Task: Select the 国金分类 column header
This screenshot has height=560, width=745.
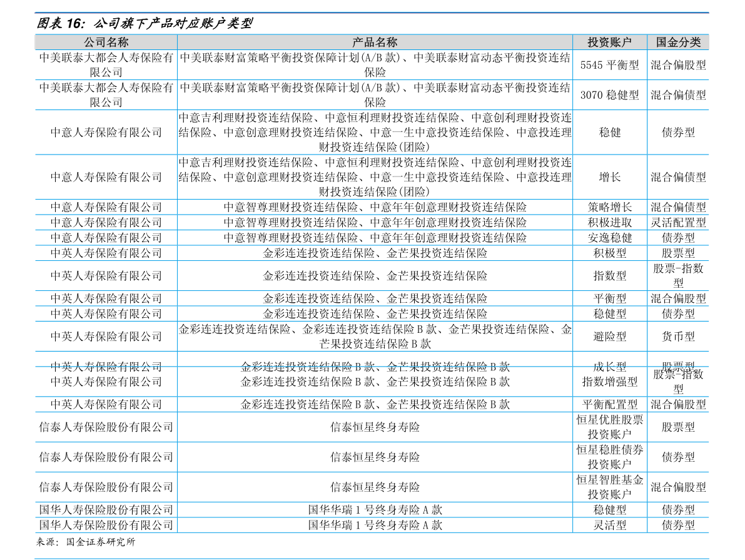Action: coord(678,43)
